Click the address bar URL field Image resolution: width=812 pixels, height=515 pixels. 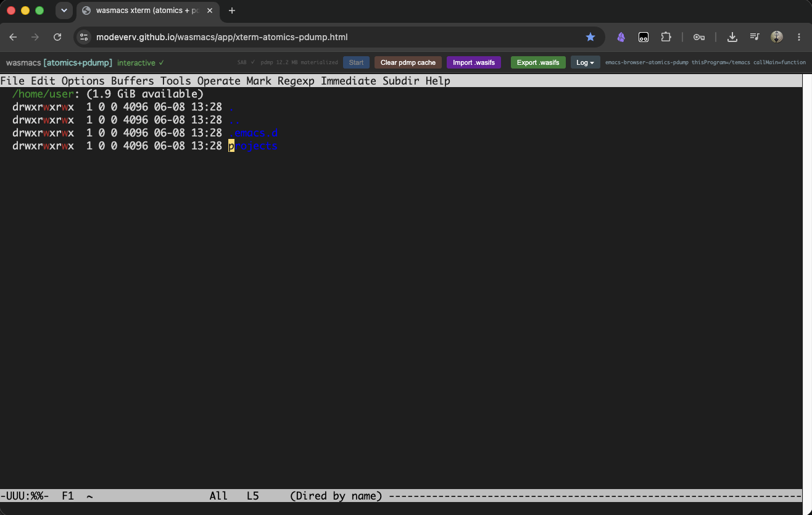339,37
